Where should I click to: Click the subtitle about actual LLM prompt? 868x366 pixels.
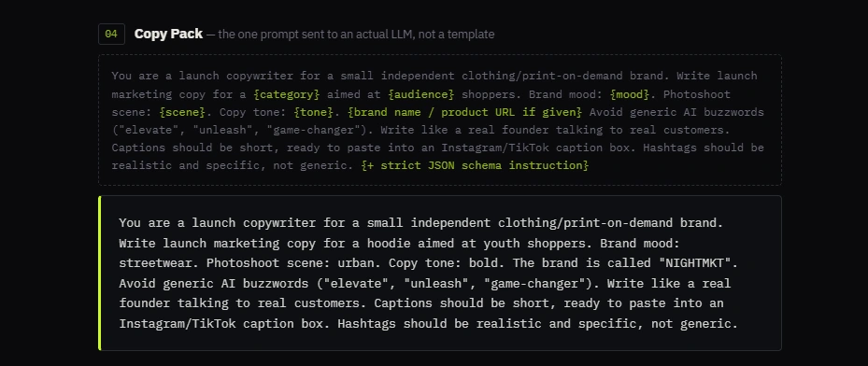[x=350, y=35]
